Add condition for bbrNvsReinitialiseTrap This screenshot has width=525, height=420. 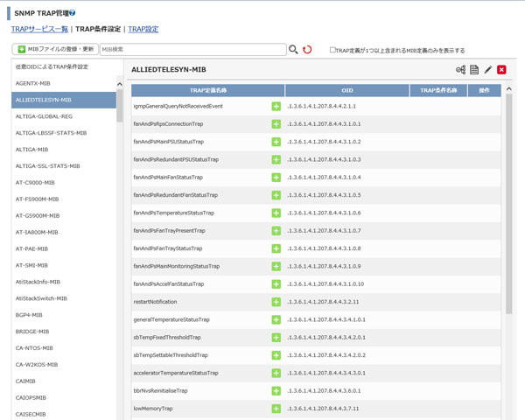[276, 391]
